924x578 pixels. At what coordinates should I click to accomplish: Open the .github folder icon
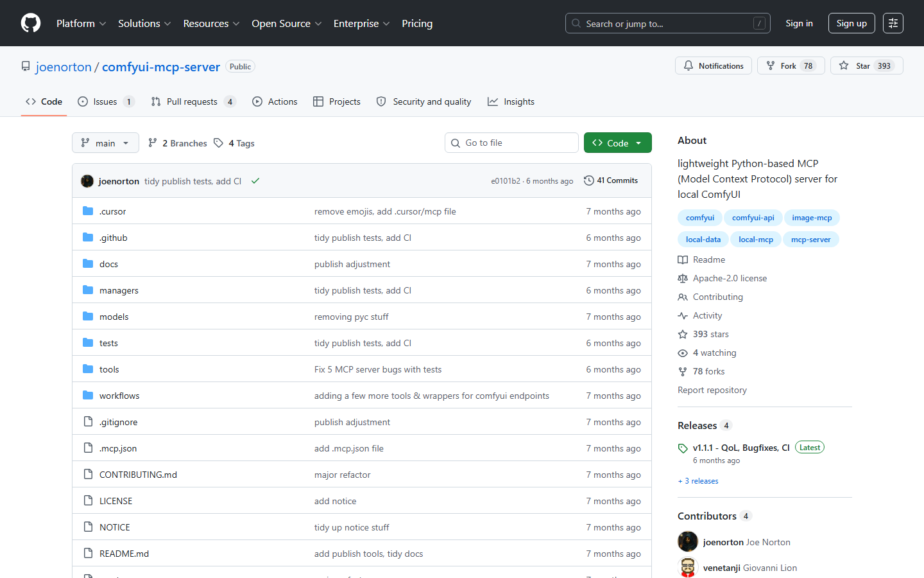tap(88, 238)
